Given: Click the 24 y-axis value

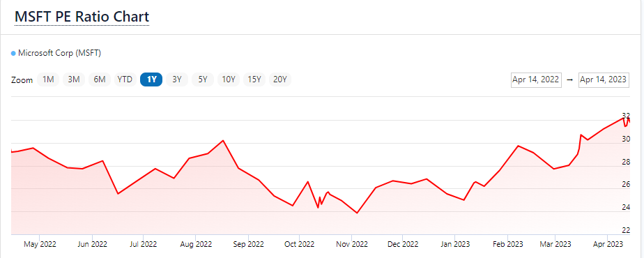Looking at the screenshot, I should (x=626, y=208).
